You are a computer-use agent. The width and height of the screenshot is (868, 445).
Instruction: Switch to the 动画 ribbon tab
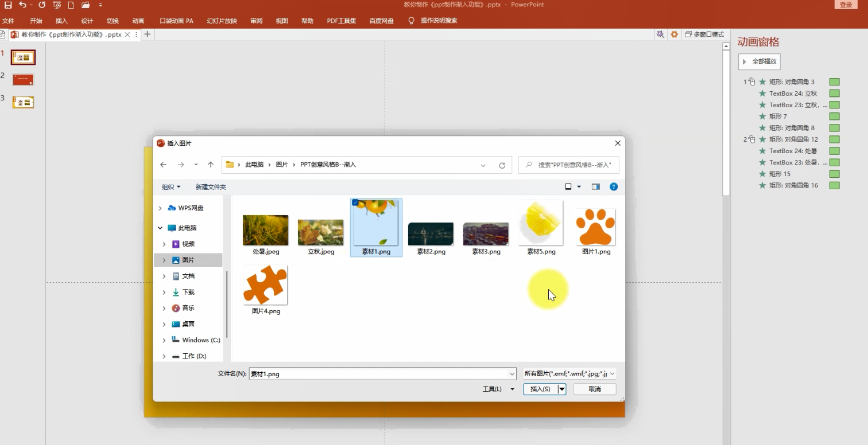pos(138,21)
